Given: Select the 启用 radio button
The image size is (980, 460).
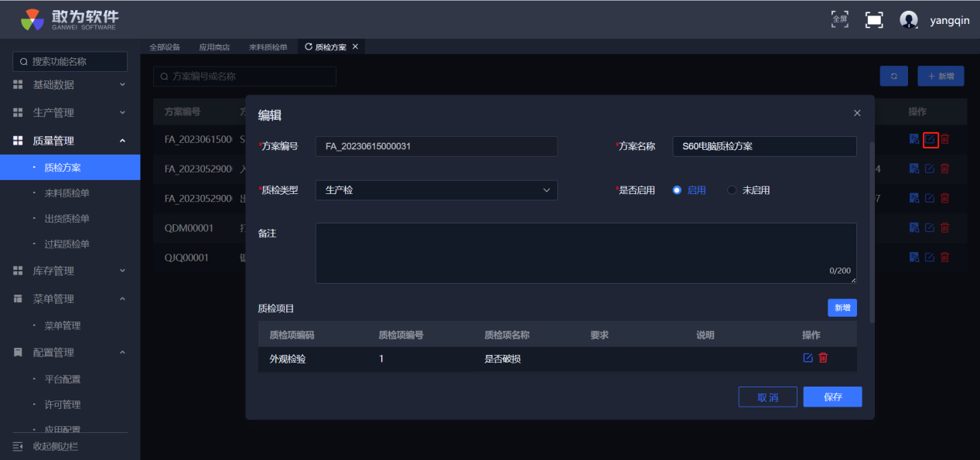Looking at the screenshot, I should (x=678, y=190).
